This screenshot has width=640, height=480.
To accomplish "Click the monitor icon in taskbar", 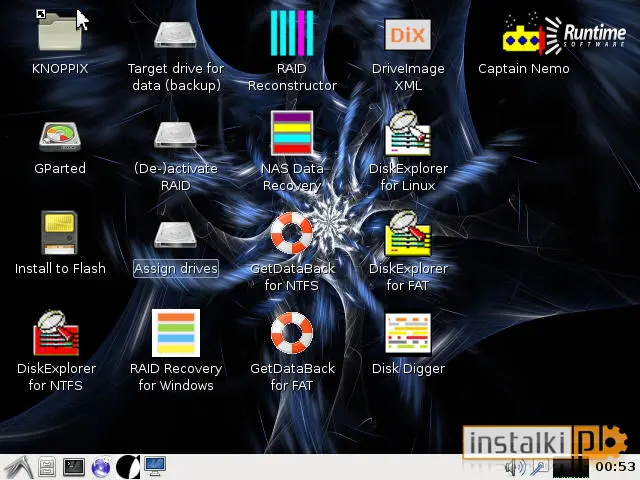I will 155,467.
